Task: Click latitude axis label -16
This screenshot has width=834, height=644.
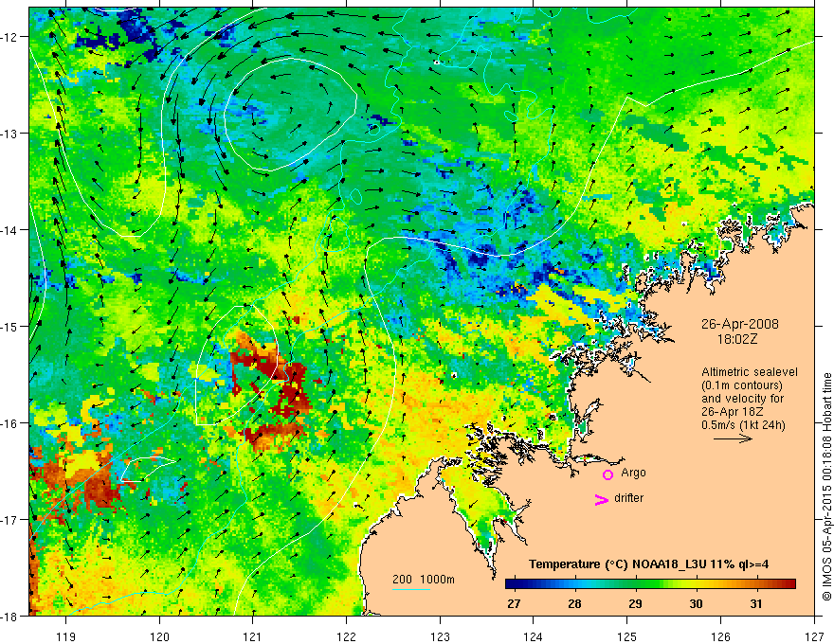Action: (x=9, y=423)
